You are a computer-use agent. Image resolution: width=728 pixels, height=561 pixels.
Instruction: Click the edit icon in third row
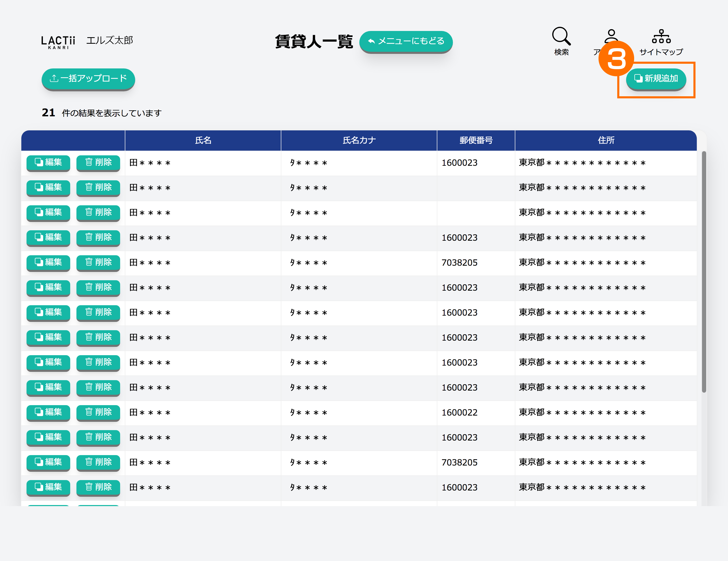39,212
